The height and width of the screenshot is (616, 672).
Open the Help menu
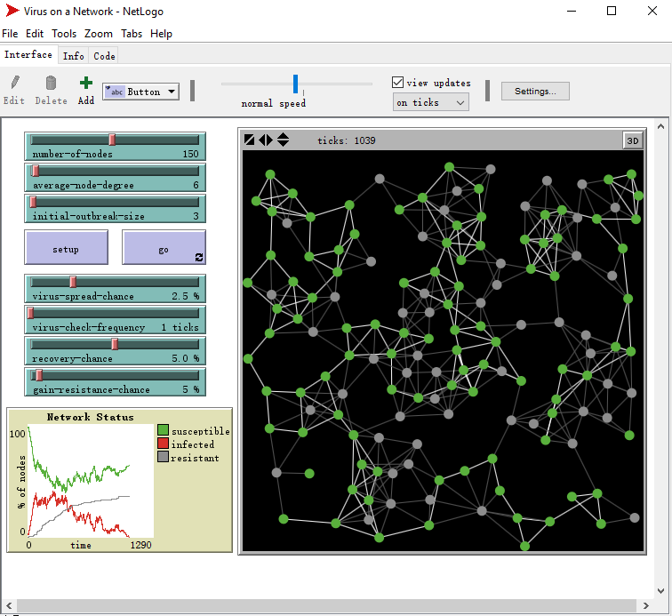pyautogui.click(x=161, y=34)
